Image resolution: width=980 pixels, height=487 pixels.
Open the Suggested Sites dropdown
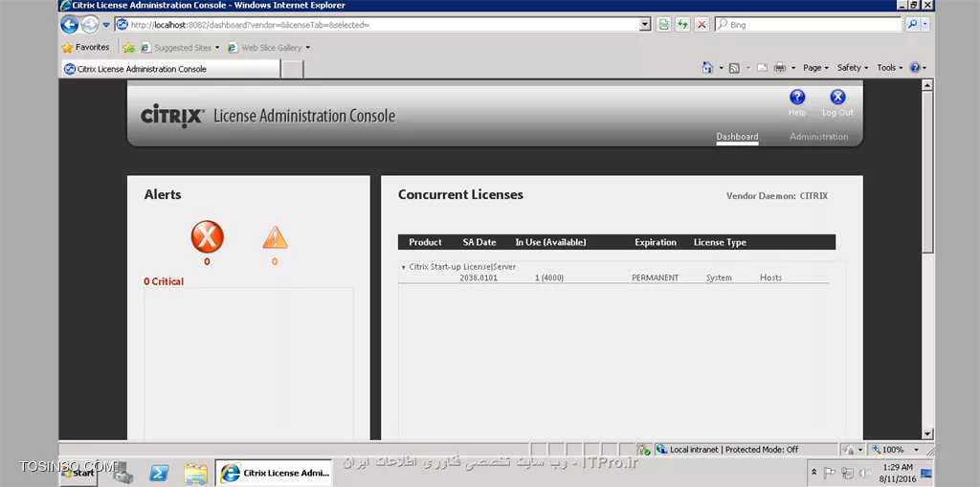pos(217,48)
